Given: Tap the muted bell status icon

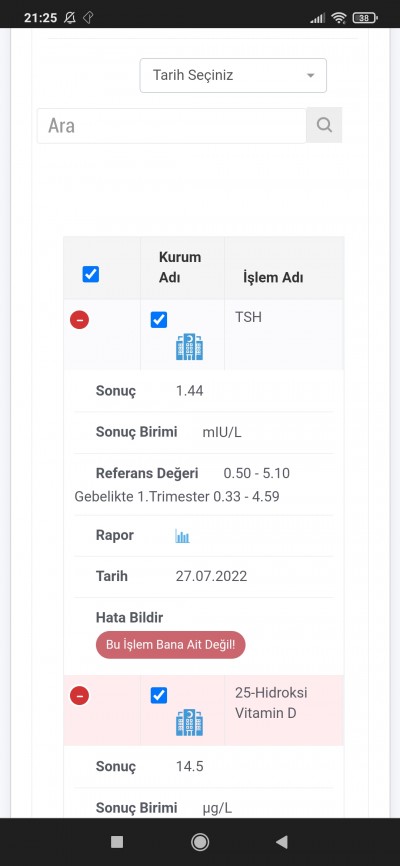Looking at the screenshot, I should pos(70,18).
